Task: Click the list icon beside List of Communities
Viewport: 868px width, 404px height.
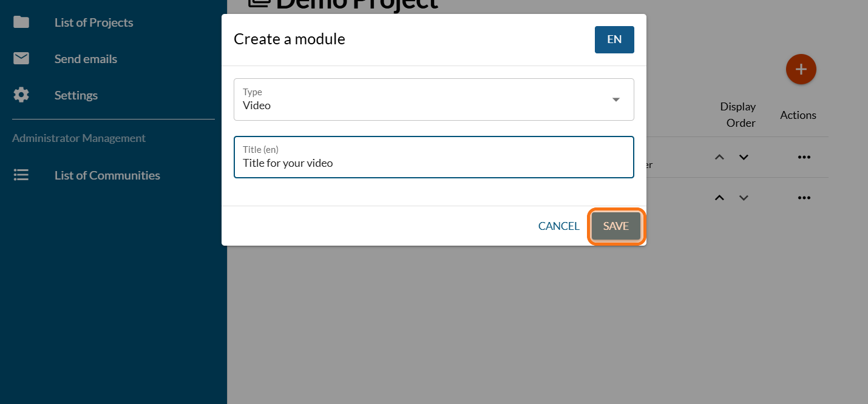Action: (21, 175)
